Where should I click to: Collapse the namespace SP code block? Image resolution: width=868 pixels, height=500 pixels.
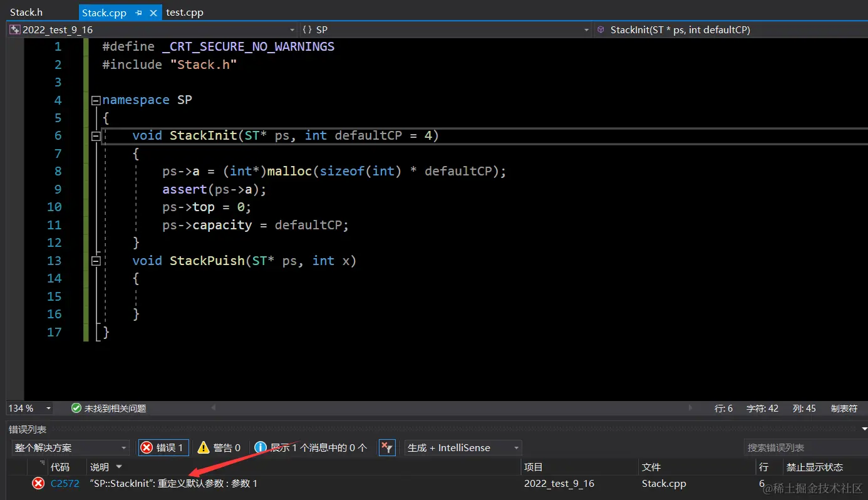pyautogui.click(x=96, y=100)
